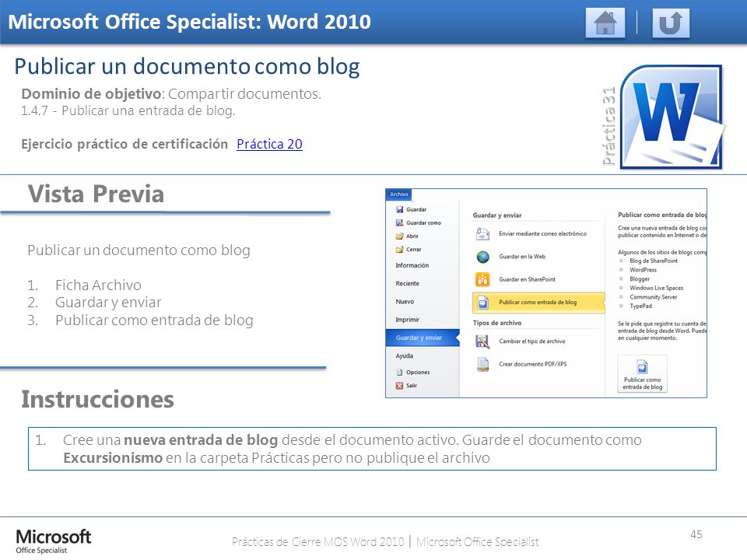Image resolution: width=747 pixels, height=560 pixels.
Task: Click Crear documento PDF/XPS icon
Action: pos(482,364)
